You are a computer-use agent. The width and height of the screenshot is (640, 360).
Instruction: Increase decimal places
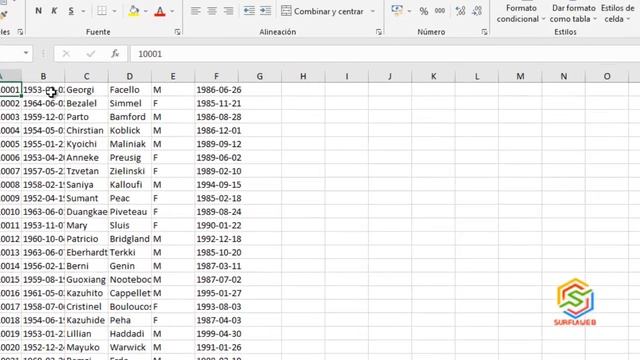pyautogui.click(x=460, y=11)
